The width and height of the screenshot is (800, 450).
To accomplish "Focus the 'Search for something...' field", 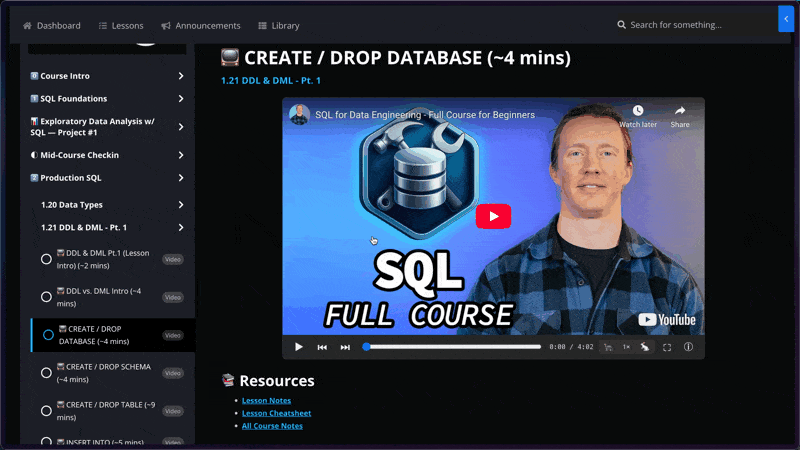I will point(676,24).
